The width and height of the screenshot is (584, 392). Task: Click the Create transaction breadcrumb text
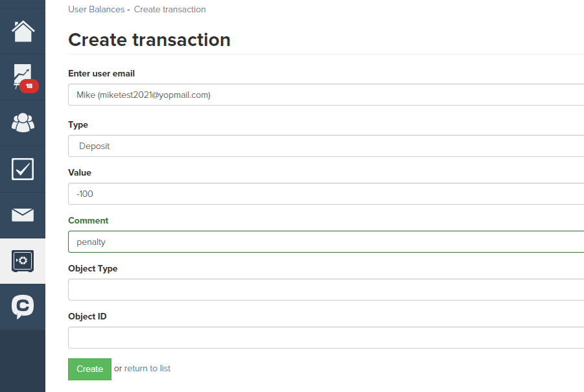pos(170,9)
